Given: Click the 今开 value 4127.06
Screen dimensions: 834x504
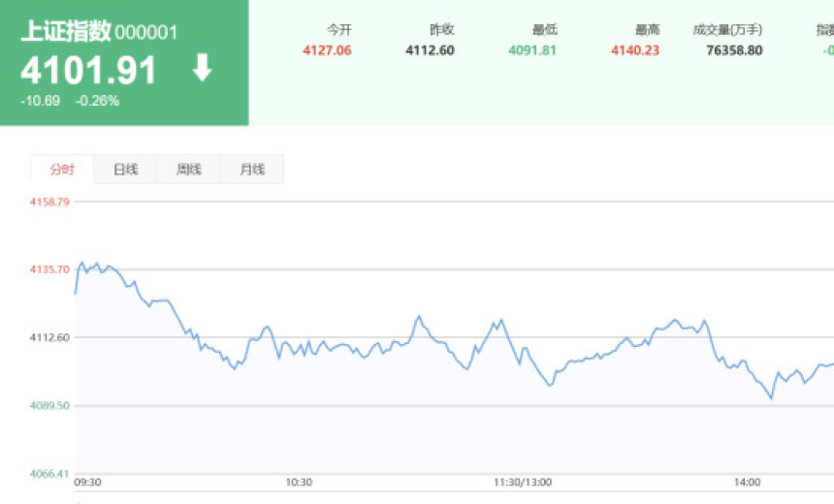Looking at the screenshot, I should [x=327, y=50].
